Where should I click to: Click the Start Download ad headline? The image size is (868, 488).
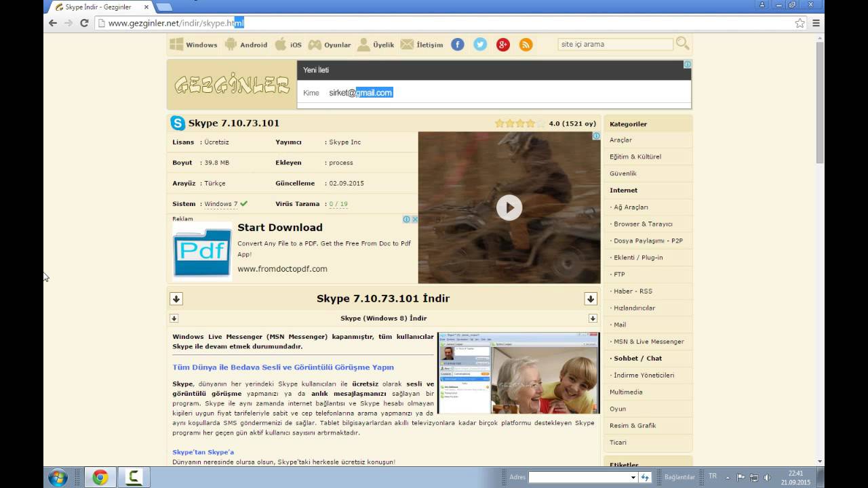(x=280, y=228)
